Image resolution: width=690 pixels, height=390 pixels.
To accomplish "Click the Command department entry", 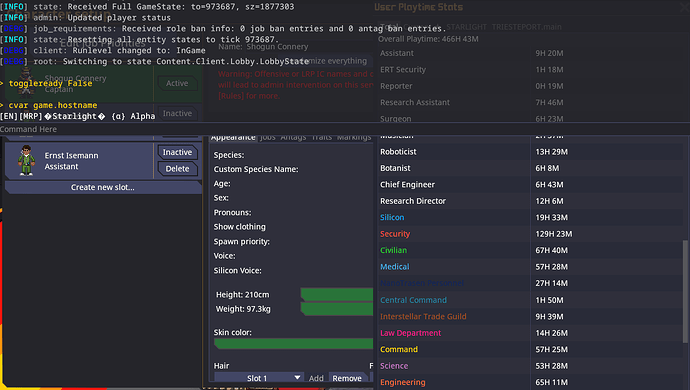I will (x=399, y=349).
